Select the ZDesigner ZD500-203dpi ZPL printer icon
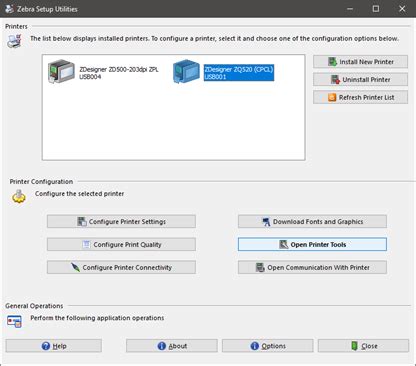This screenshot has width=416, height=366. click(x=61, y=72)
